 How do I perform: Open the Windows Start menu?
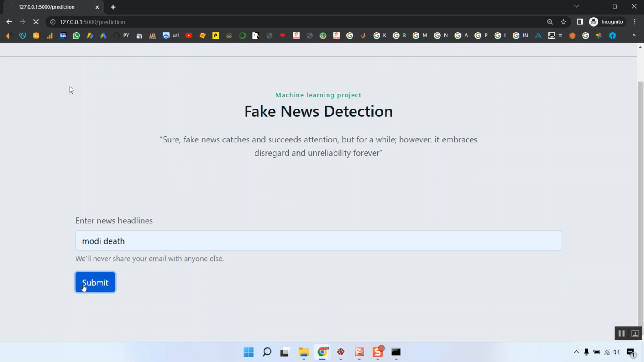[249, 352]
